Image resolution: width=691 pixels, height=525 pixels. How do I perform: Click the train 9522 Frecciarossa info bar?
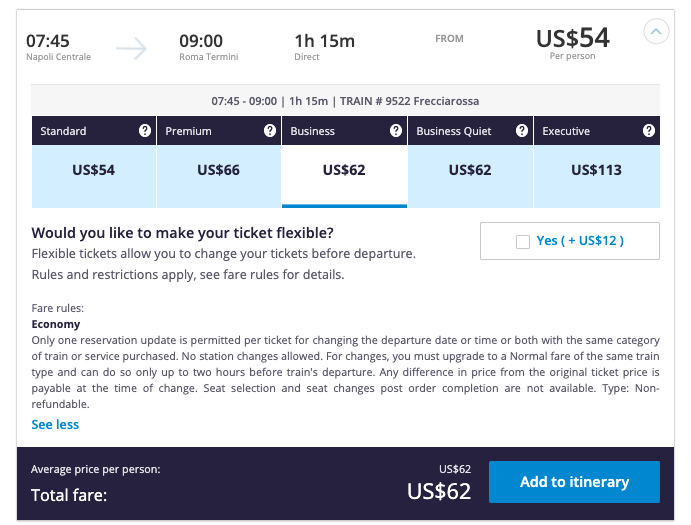(345, 101)
